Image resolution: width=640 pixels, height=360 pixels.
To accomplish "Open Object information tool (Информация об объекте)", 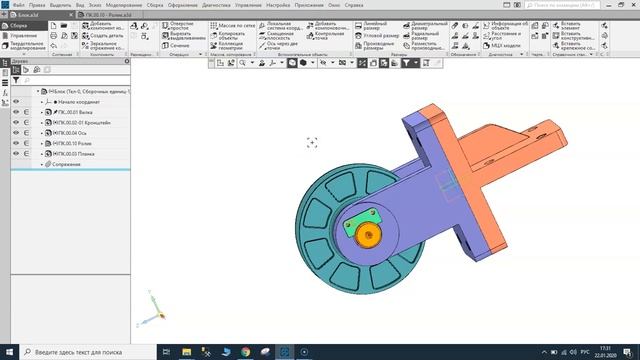I will pyautogui.click(x=505, y=26).
